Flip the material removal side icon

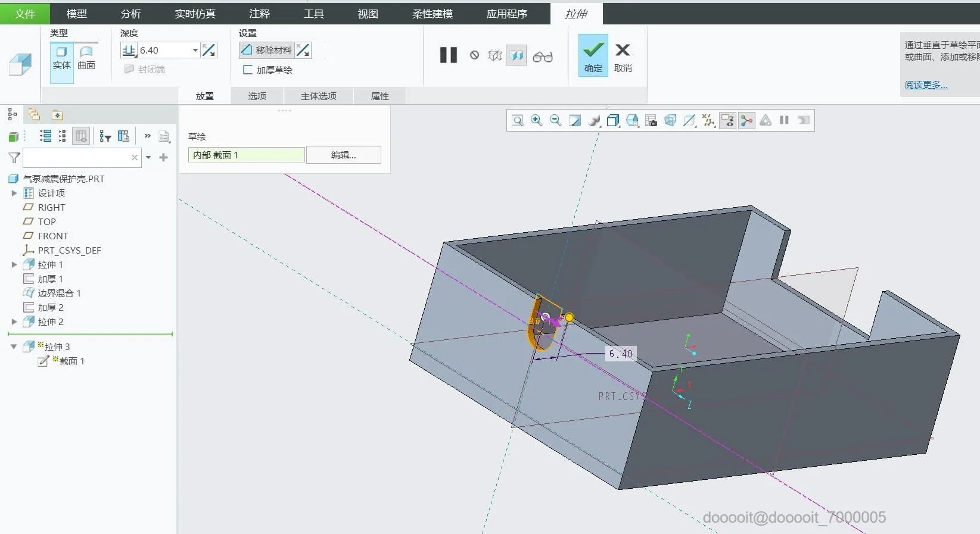(303, 50)
